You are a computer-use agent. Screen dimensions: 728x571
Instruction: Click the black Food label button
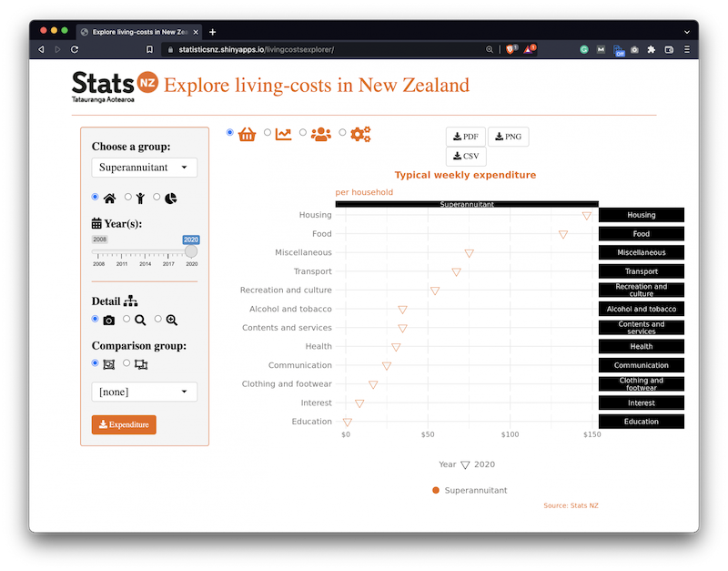click(642, 234)
